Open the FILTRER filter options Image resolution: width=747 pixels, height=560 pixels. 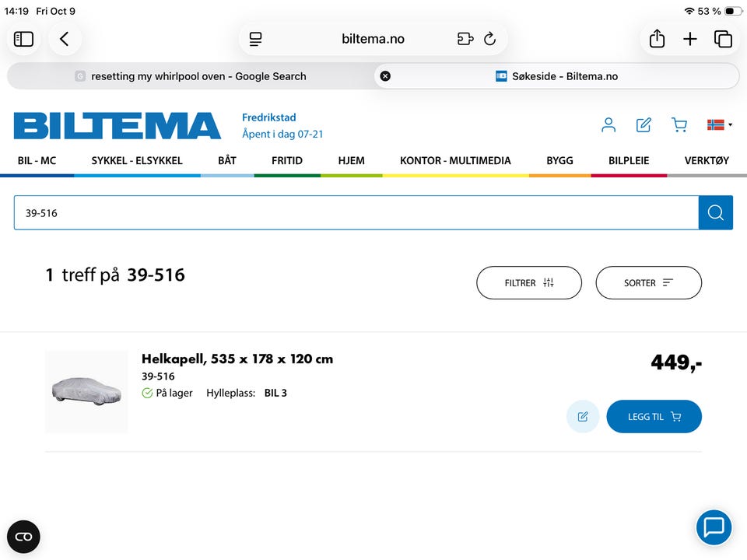tap(529, 283)
